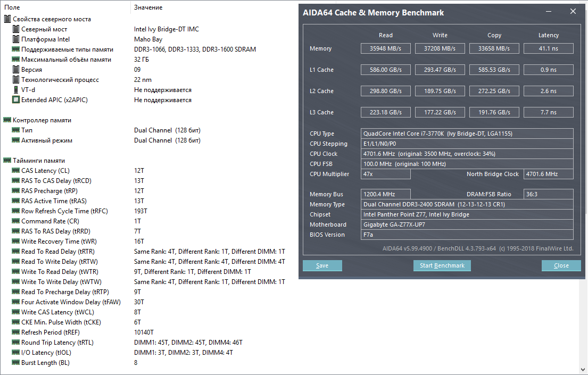Image resolution: width=588 pixels, height=375 pixels.
Task: Click the Memory Bus field 1200.4 MHz
Action: tap(385, 194)
